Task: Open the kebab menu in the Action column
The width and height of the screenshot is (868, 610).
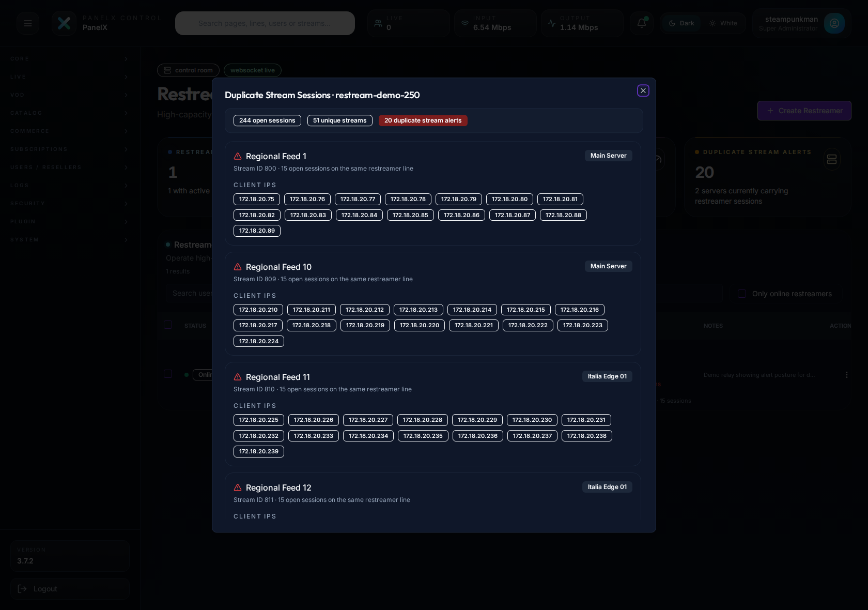Action: (846, 375)
